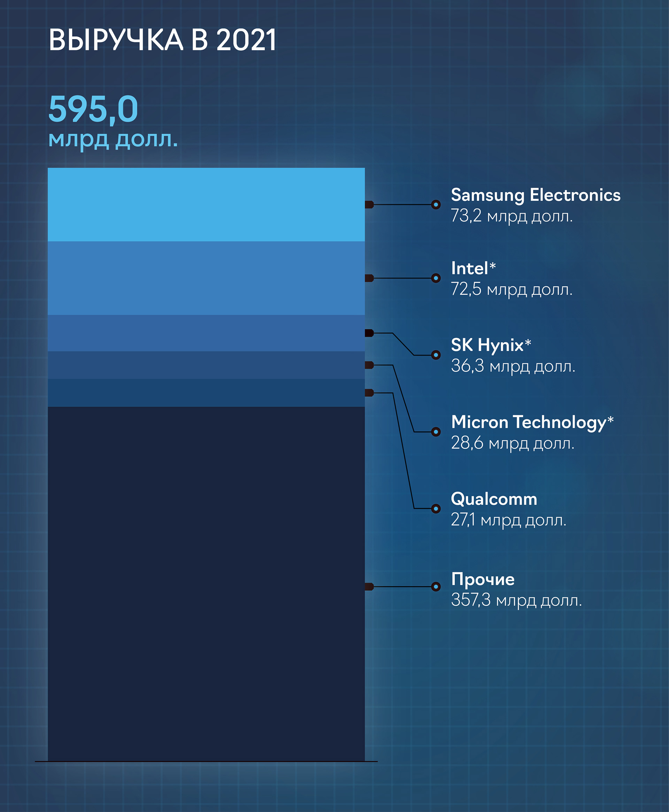This screenshot has height=812, width=669.
Task: Click the SK Hynix bar segment
Action: click(206, 333)
